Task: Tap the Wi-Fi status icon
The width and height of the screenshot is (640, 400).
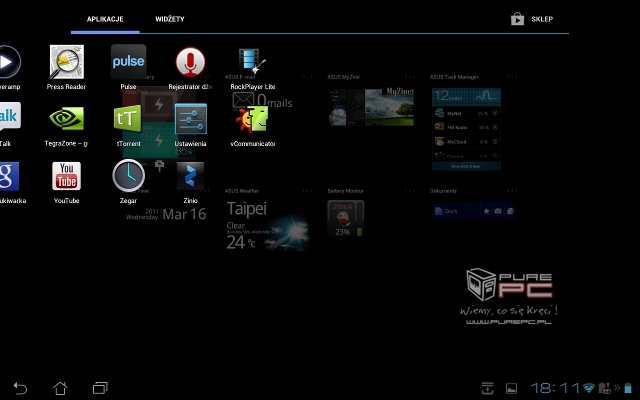Action: click(589, 388)
